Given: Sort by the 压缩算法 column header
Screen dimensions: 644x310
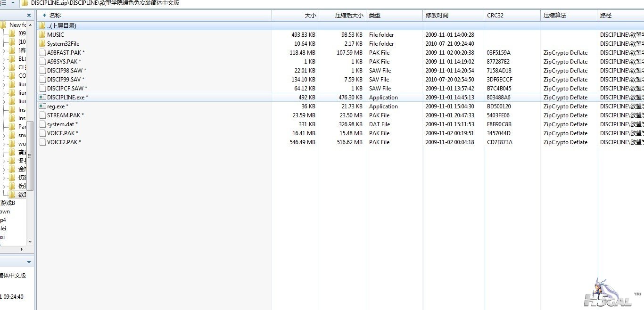Looking at the screenshot, I should tap(569, 15).
